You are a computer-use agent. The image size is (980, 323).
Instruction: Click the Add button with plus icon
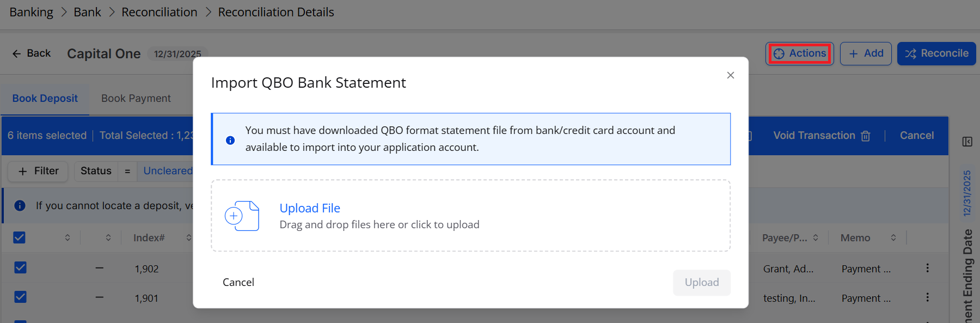click(x=865, y=53)
